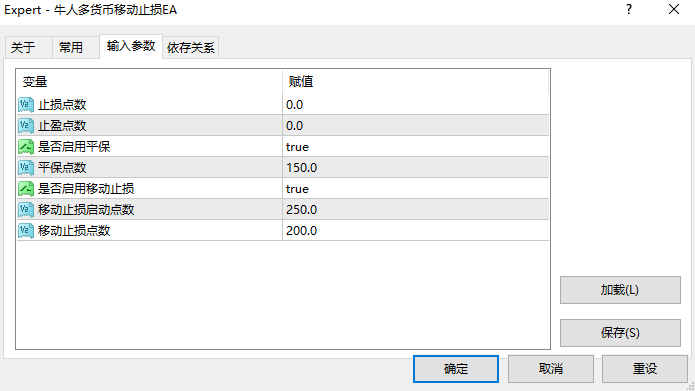The height and width of the screenshot is (391, 695).
Task: Click the 平保点数 variable icon
Action: pos(26,168)
